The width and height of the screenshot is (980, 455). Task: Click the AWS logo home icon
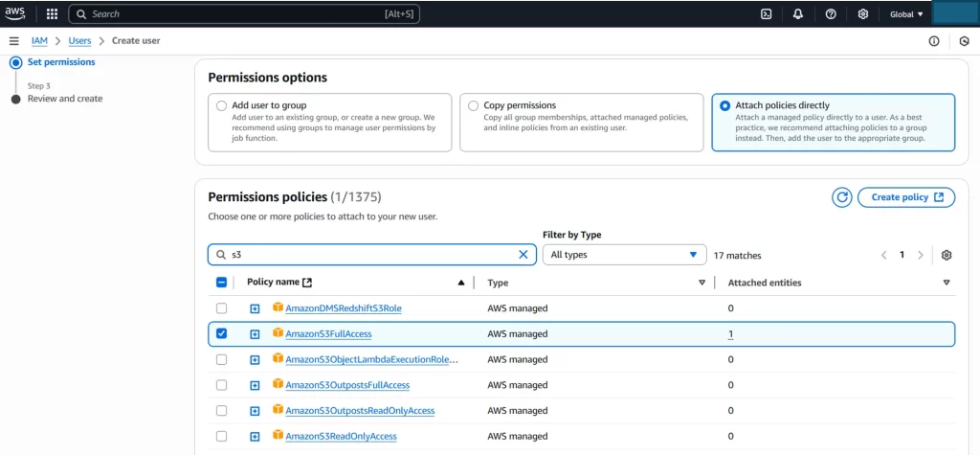pos(15,13)
